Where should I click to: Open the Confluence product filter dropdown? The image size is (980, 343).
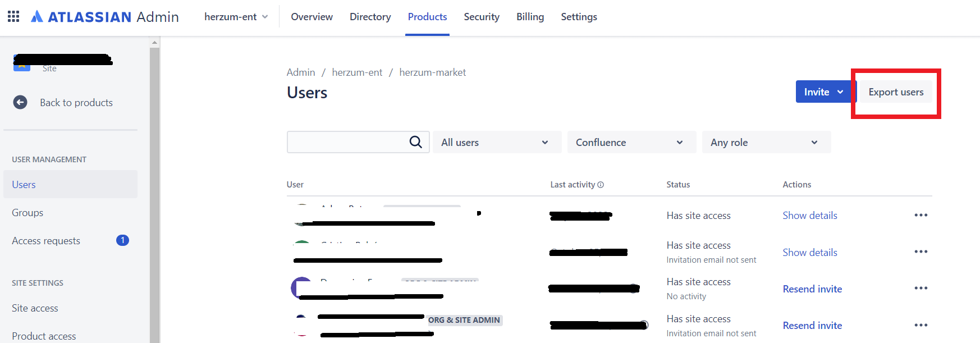pyautogui.click(x=631, y=142)
